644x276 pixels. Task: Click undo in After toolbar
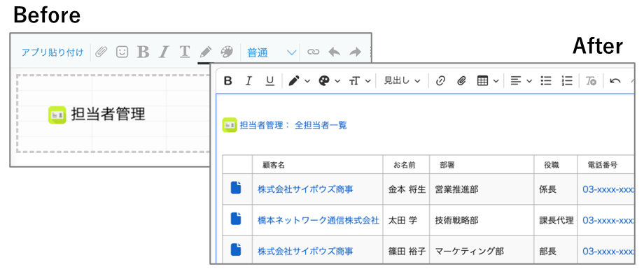(615, 81)
